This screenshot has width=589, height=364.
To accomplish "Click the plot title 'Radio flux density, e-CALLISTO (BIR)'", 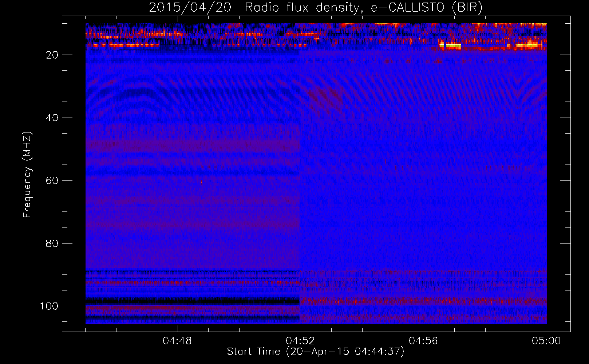I will pyautogui.click(x=363, y=8).
